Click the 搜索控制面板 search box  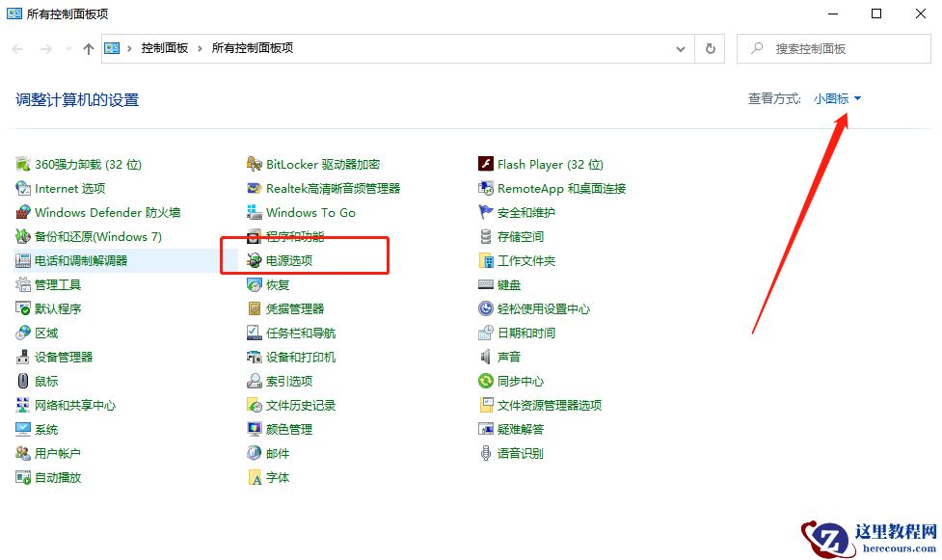coord(832,48)
